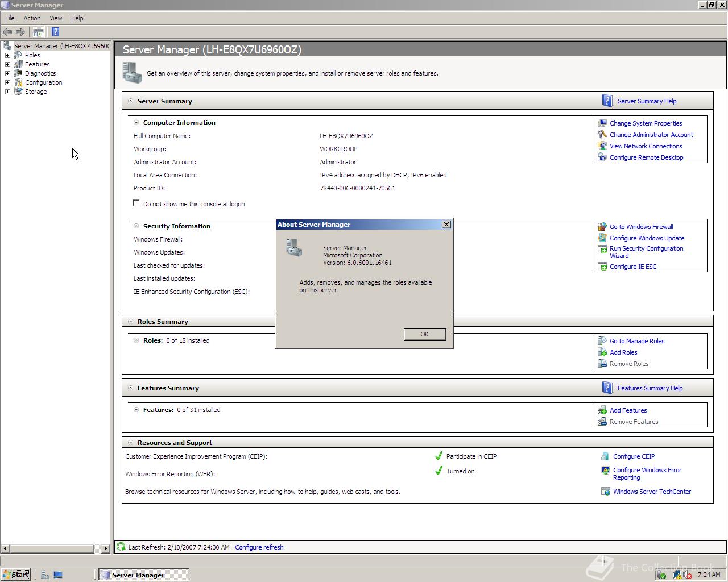Click the Configuration icon in the tree
Image resolution: width=728 pixels, height=582 pixels.
click(18, 82)
